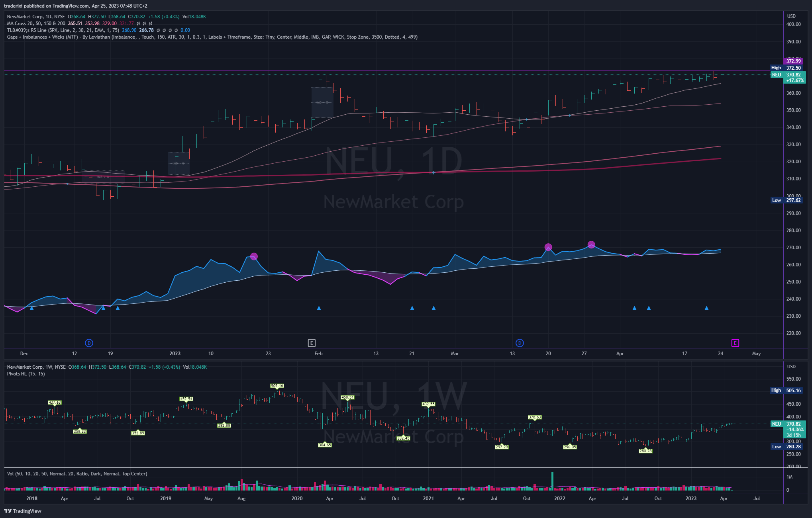Viewport: 812px width, 518px height.
Task: Click the 332.45 pivot low label
Action: (x=403, y=438)
